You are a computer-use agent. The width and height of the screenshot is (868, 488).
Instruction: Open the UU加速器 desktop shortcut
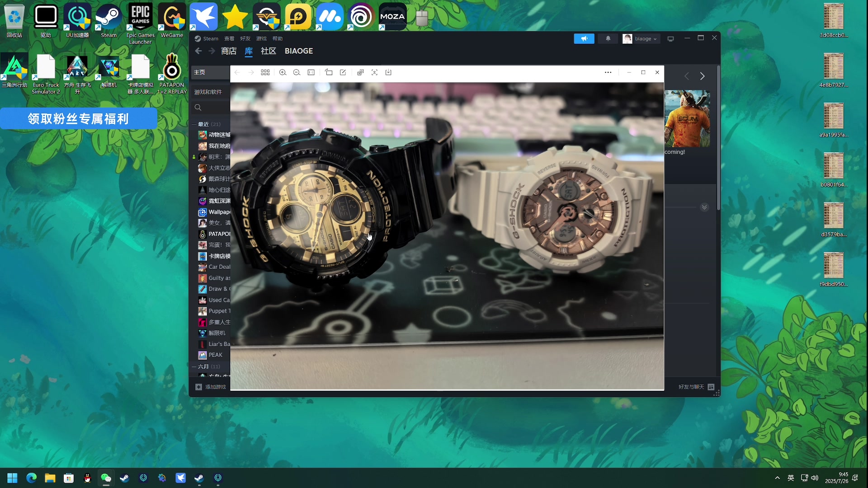tap(77, 21)
